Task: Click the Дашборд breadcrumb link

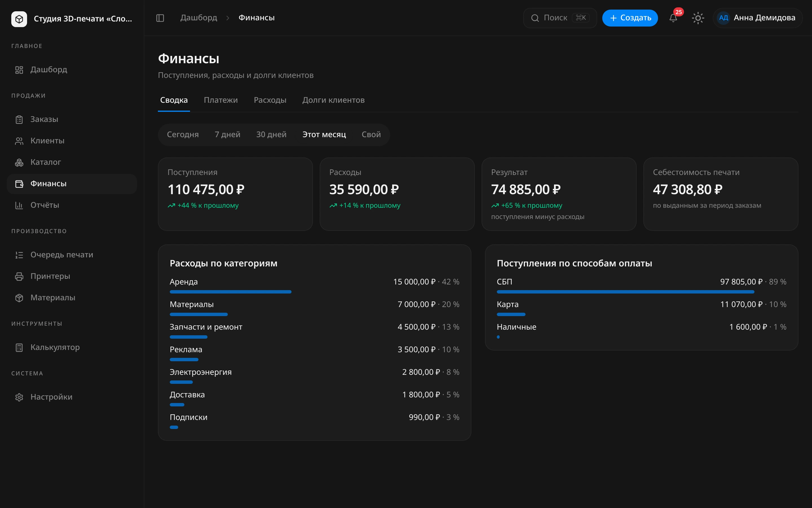Action: coord(199,18)
